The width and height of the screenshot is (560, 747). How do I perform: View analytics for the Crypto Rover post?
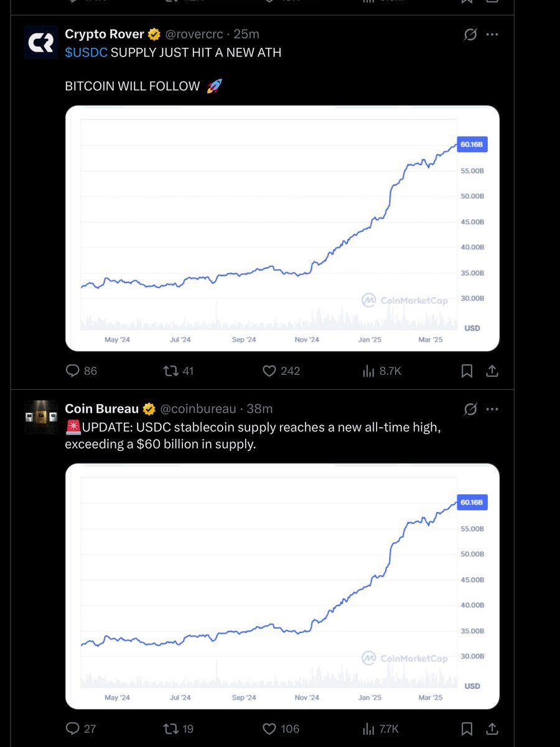(x=381, y=371)
